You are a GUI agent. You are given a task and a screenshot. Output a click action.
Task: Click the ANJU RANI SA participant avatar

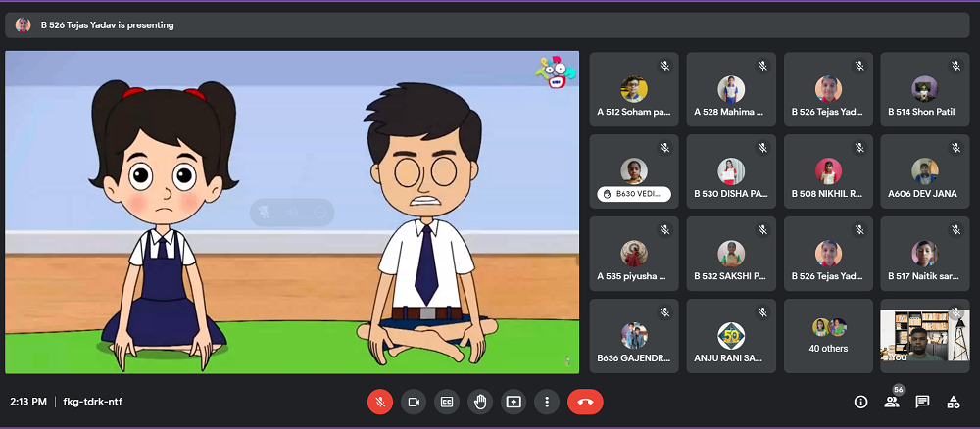pos(730,335)
